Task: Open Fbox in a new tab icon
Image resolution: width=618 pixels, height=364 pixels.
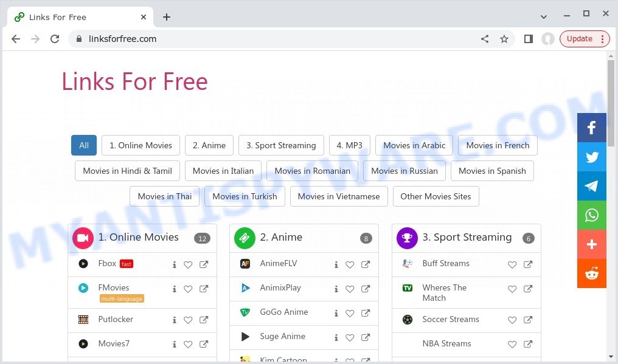Action: [x=204, y=264]
